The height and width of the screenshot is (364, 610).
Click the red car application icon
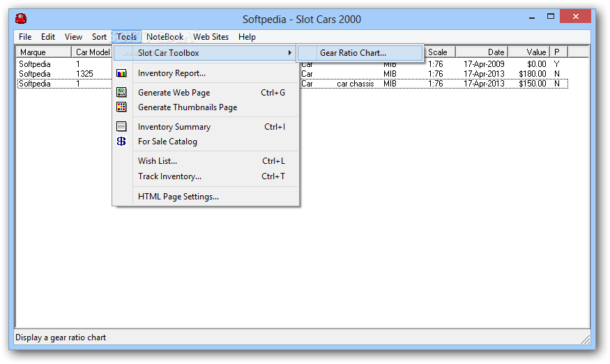pyautogui.click(x=21, y=18)
